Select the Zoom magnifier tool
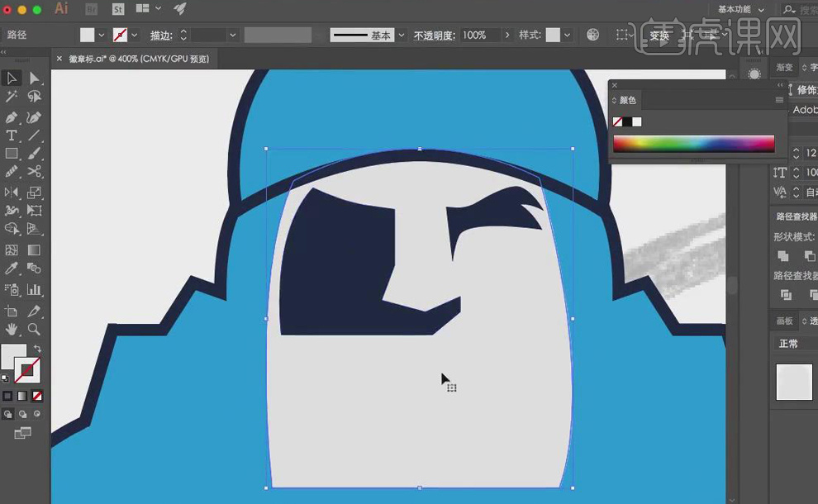 (x=35, y=329)
